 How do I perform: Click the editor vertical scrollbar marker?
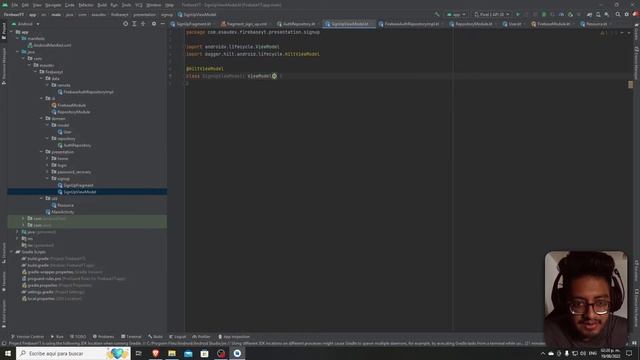tap(631, 84)
